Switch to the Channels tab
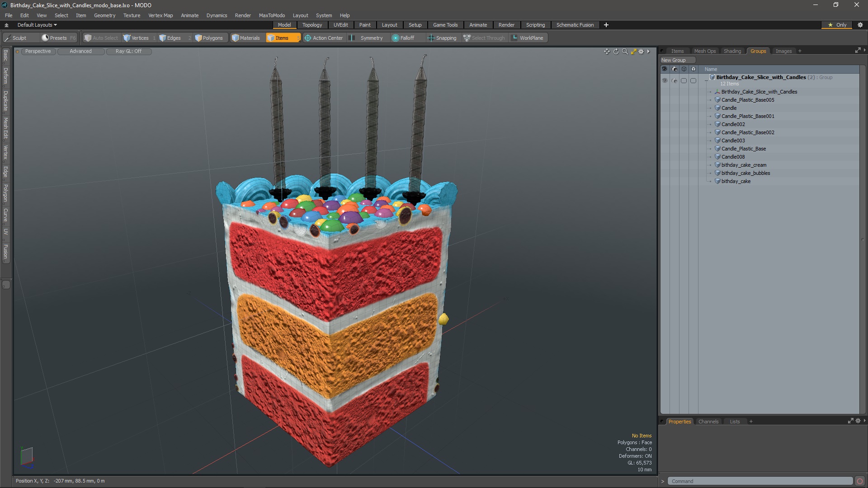This screenshot has height=488, width=868. click(x=708, y=422)
